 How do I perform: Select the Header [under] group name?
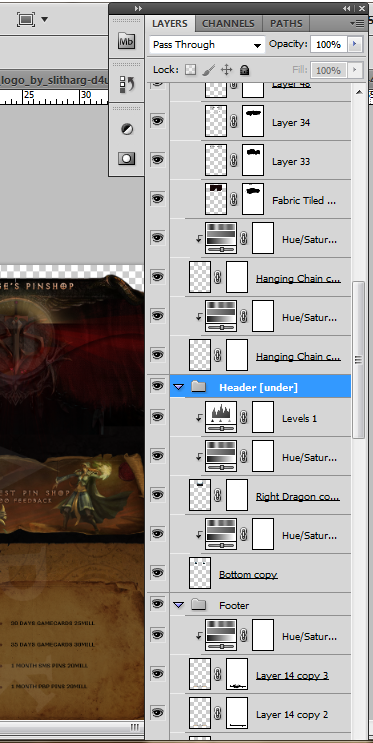click(258, 388)
